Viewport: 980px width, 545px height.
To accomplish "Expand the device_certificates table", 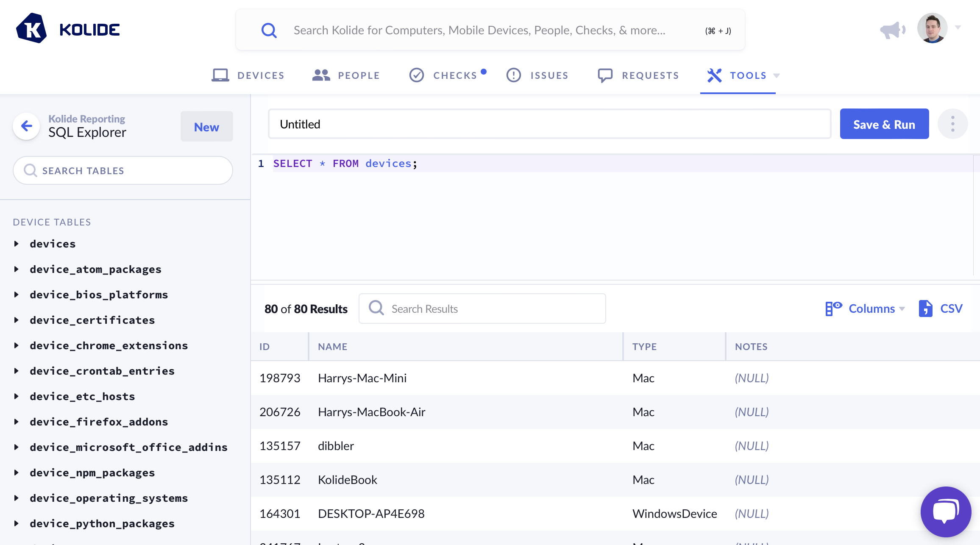I will (x=17, y=320).
